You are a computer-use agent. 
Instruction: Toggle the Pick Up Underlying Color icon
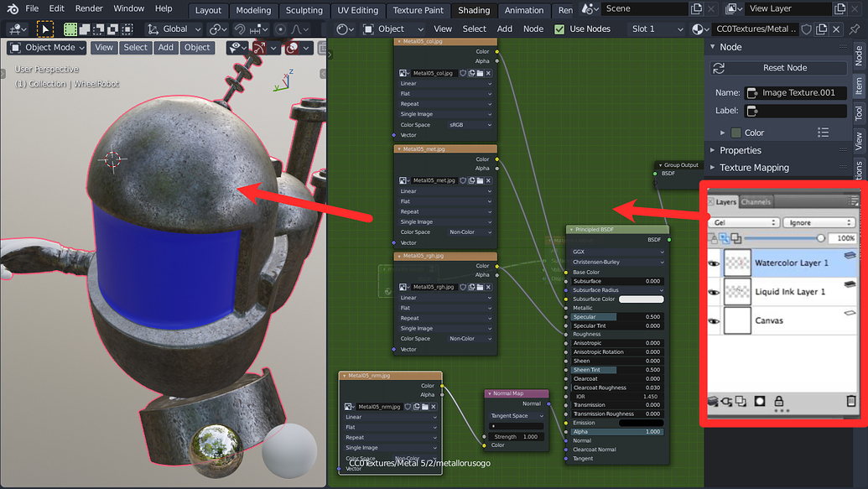[724, 238]
